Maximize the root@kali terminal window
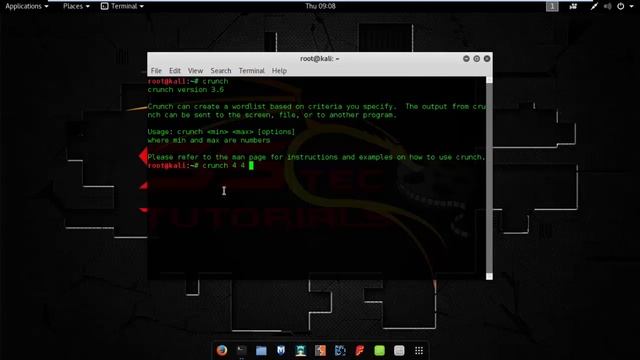The image size is (640, 360). point(476,59)
